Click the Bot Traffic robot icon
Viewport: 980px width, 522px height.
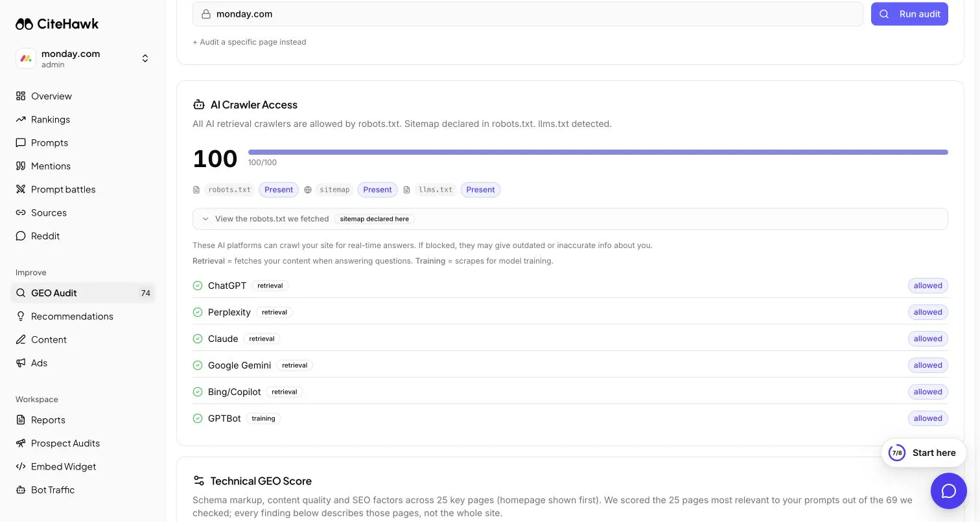tap(21, 490)
